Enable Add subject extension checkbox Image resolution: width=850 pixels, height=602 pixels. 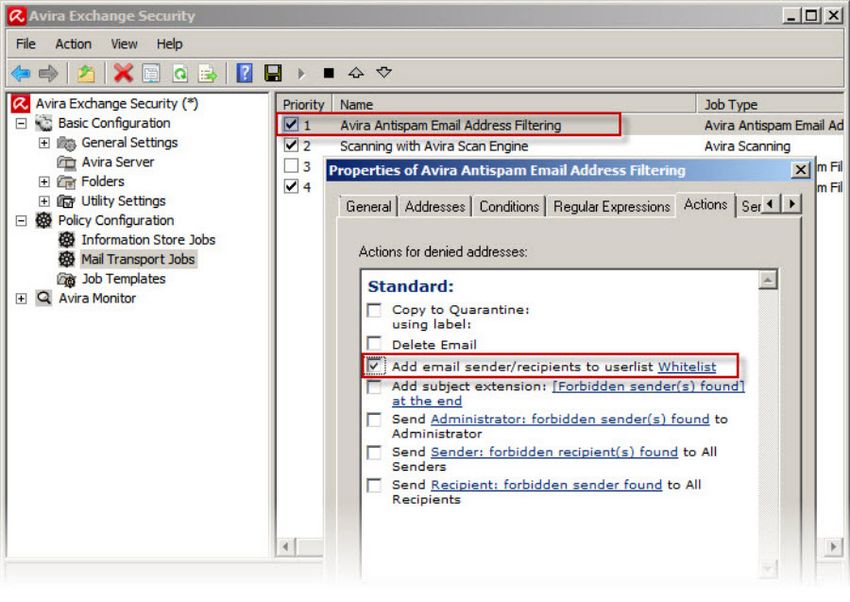(374, 387)
